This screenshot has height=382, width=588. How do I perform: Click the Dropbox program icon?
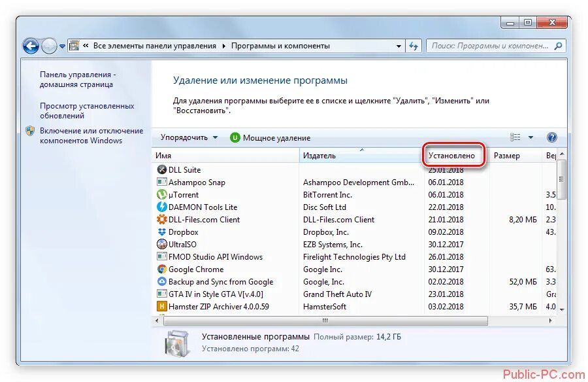point(161,232)
